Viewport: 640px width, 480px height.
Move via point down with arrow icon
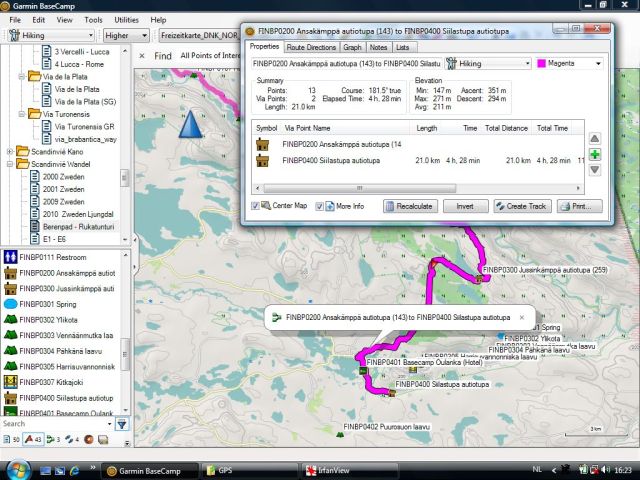tap(595, 170)
